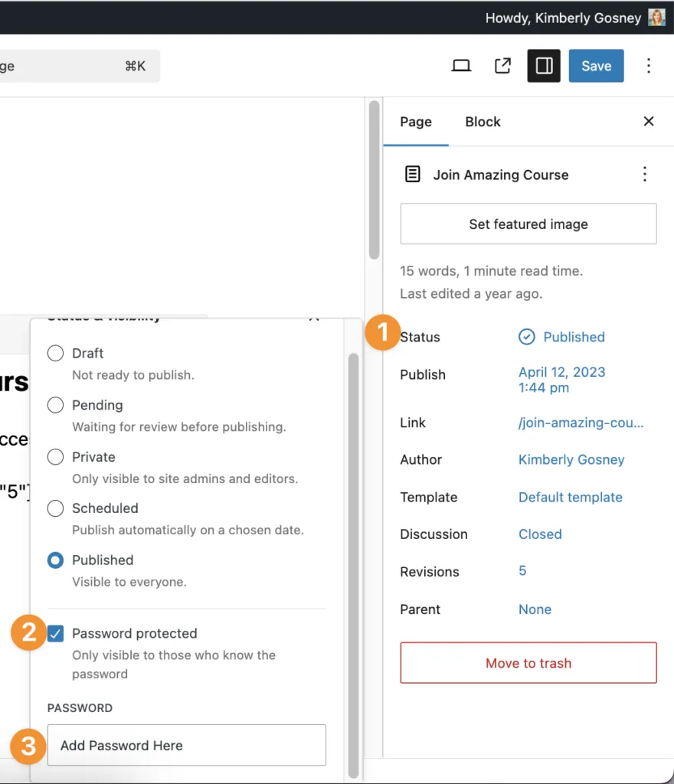674x784 pixels.
Task: Close the settings sidebar with X
Action: [648, 121]
